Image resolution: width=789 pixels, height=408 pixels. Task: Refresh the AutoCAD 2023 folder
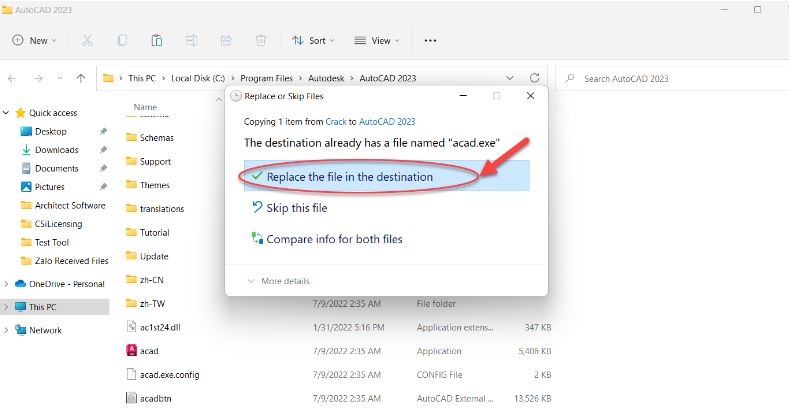click(534, 78)
